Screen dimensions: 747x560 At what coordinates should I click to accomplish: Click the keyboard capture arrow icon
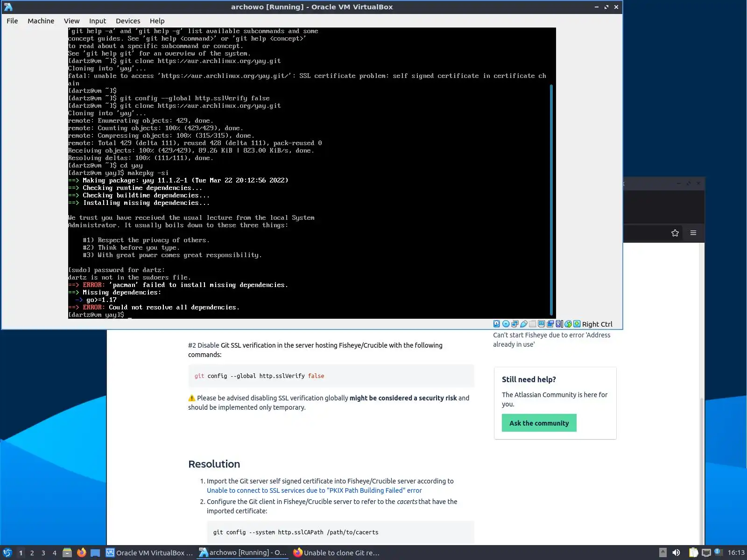[577, 324]
